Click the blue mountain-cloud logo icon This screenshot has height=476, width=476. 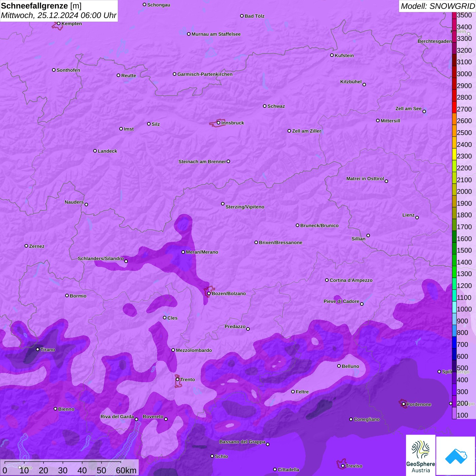coord(456,456)
